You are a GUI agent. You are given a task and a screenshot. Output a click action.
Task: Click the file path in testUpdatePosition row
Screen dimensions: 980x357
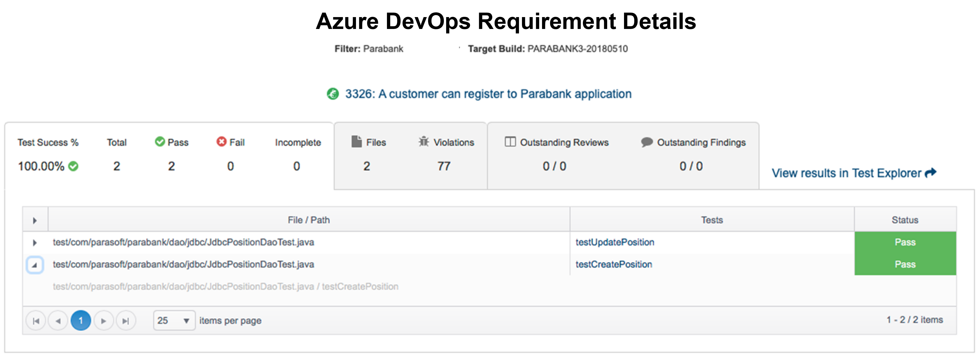[x=183, y=242]
